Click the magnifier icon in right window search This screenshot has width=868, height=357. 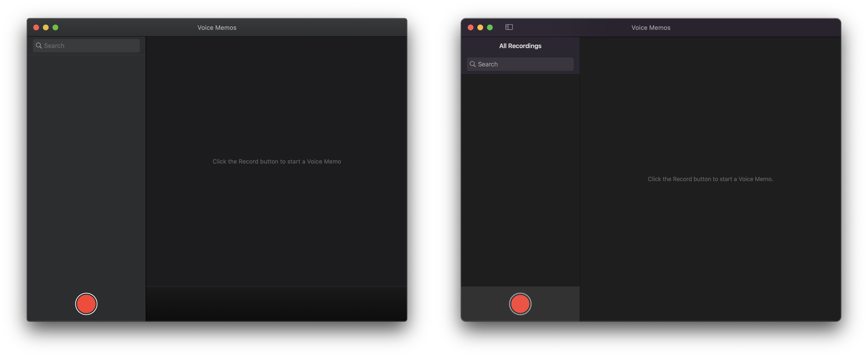pyautogui.click(x=473, y=64)
